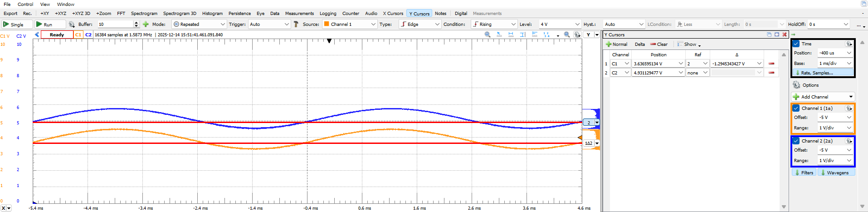Image resolution: width=868 pixels, height=212 pixels.
Task: Open the trigger Source Channel 1 dropdown
Action: click(x=349, y=25)
